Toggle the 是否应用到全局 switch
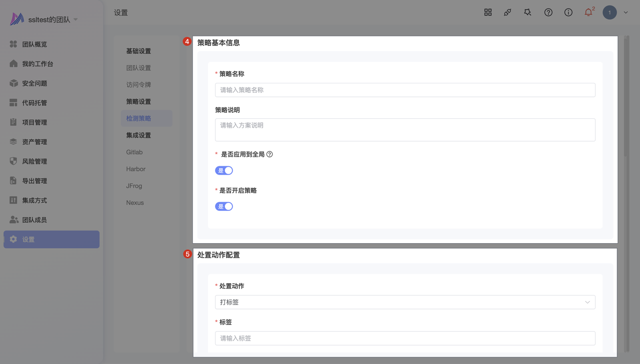This screenshot has height=364, width=640. tap(224, 171)
